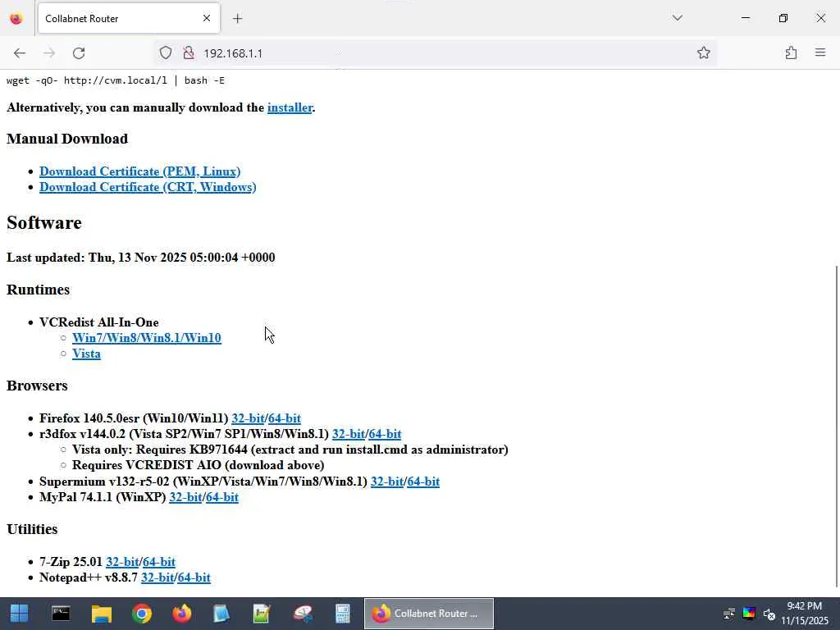The width and height of the screenshot is (840, 630).
Task: Download Supermium v132 64-bit
Action: [x=423, y=482]
